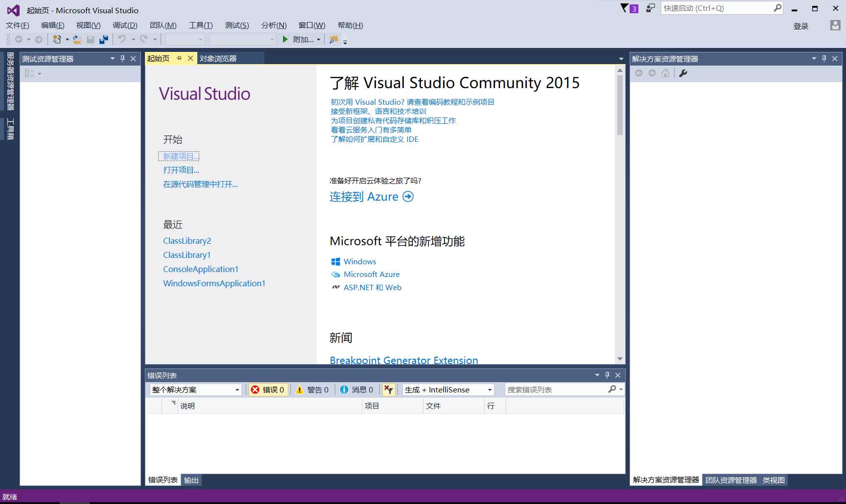Close the 起始页 tab

(x=190, y=58)
